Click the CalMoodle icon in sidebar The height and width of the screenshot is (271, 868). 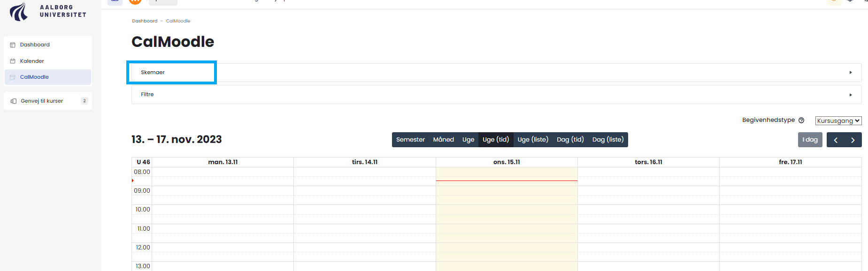pyautogui.click(x=13, y=77)
